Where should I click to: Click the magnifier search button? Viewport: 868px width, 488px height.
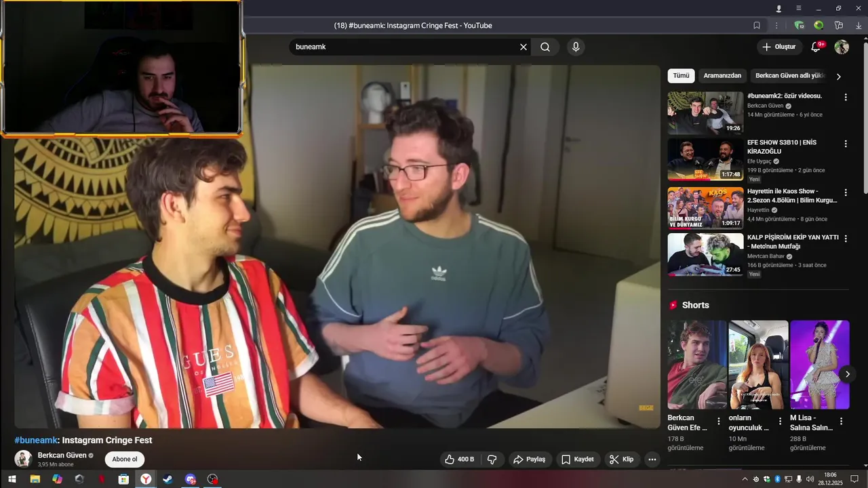[545, 47]
